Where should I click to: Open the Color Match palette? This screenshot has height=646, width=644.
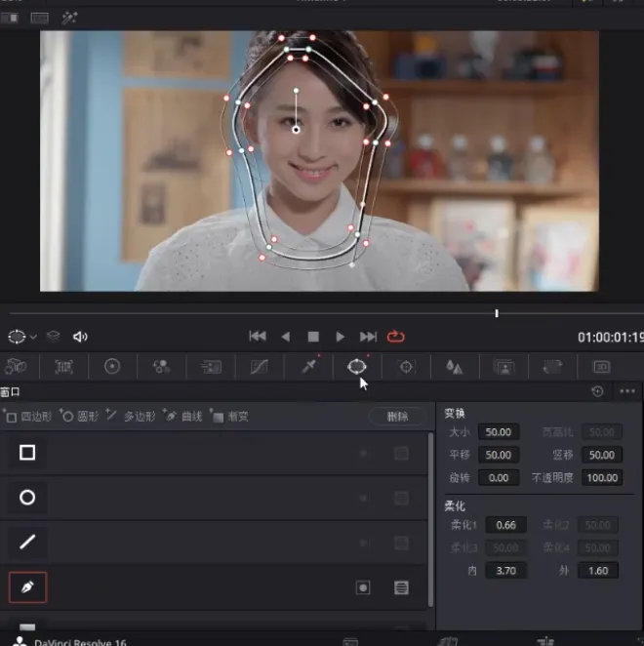(x=63, y=366)
